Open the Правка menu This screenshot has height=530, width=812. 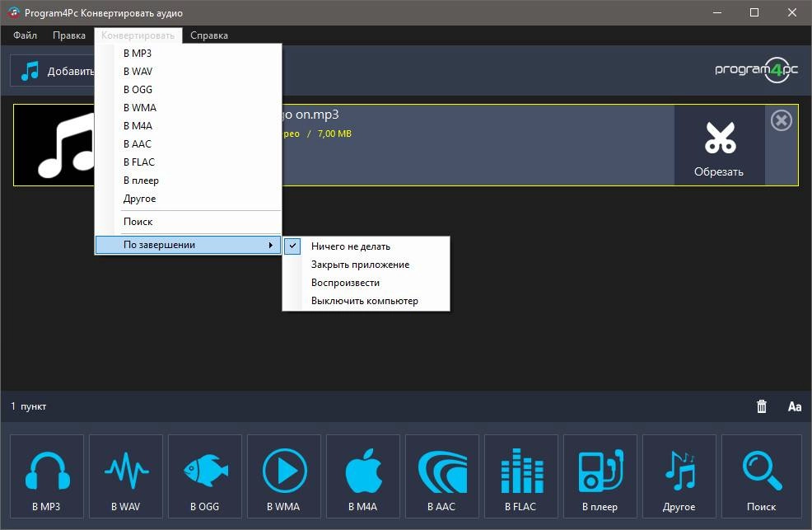point(69,35)
